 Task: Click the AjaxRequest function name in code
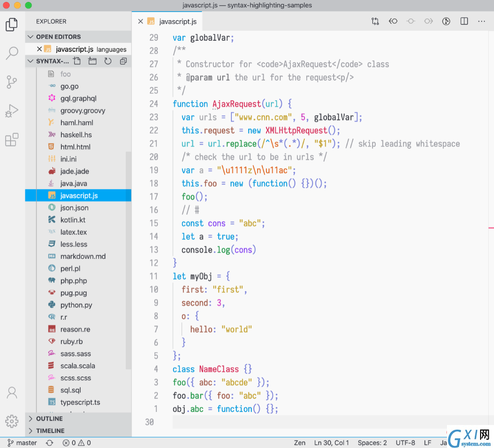[x=237, y=104]
